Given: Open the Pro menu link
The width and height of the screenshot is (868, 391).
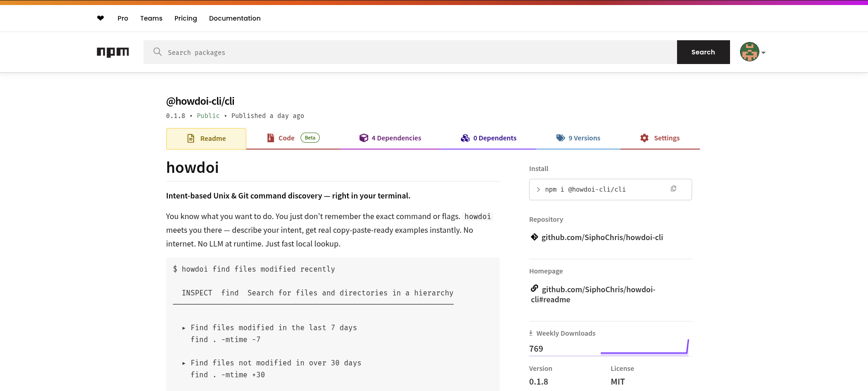Looking at the screenshot, I should (x=123, y=18).
